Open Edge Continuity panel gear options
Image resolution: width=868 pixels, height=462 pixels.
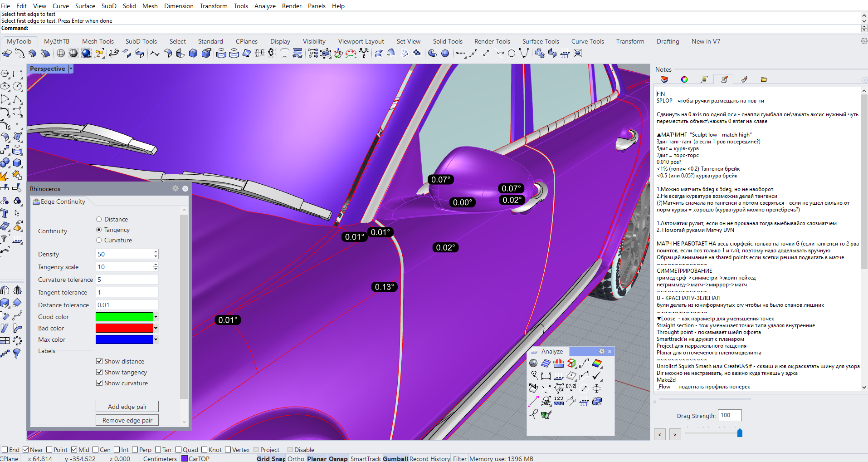(176, 188)
